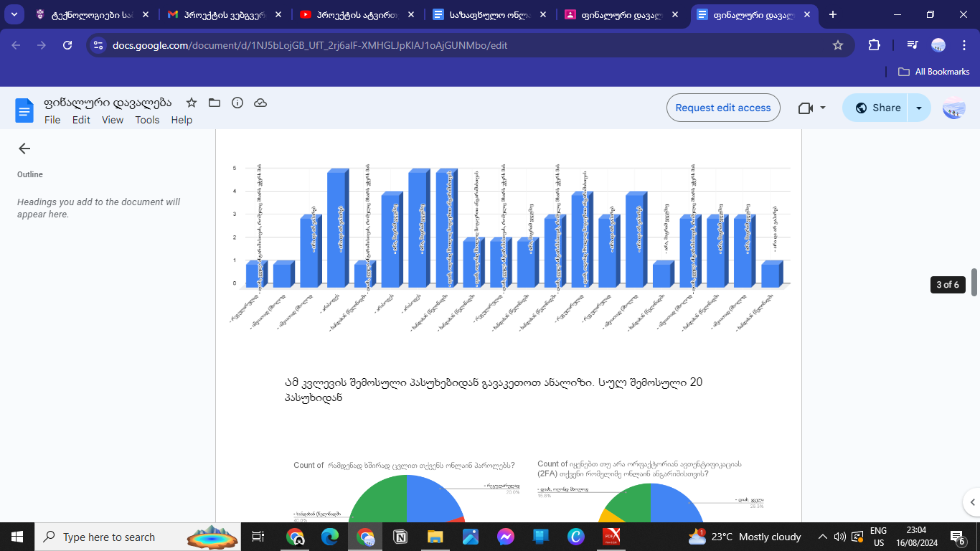The image size is (980, 551).
Task: Click the paragraph starting ამ კვლევის შემოსული
Action: [x=494, y=390]
